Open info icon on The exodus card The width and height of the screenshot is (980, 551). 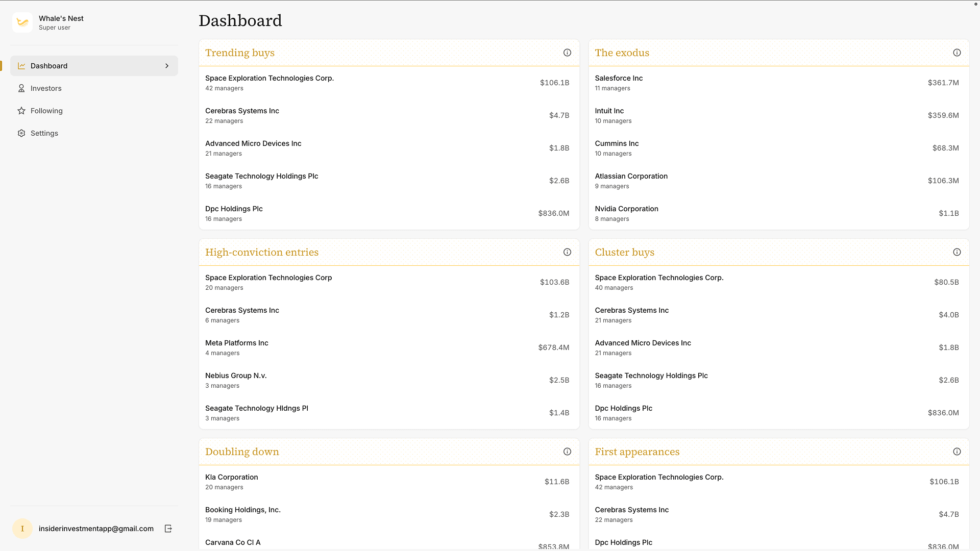[x=957, y=53]
